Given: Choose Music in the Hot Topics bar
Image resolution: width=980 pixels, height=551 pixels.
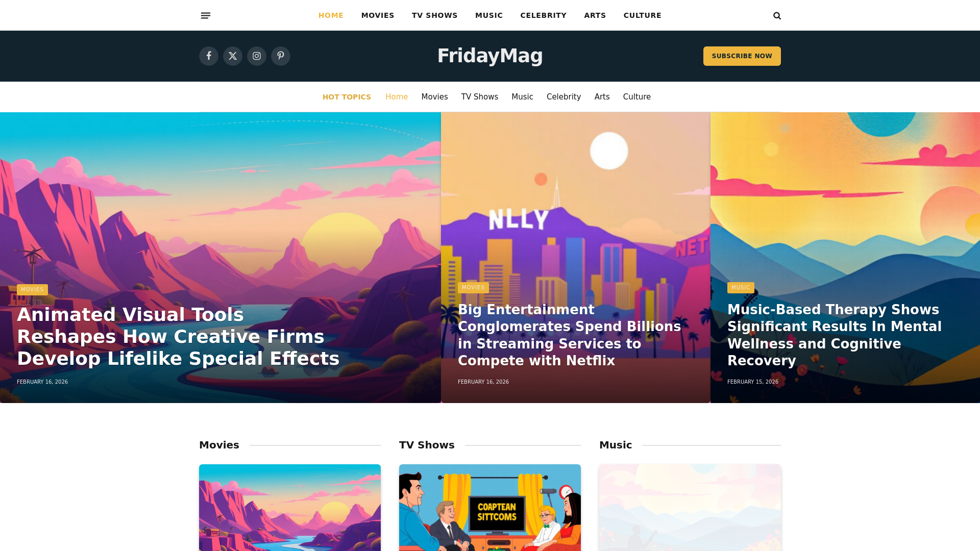Looking at the screenshot, I should coord(522,97).
